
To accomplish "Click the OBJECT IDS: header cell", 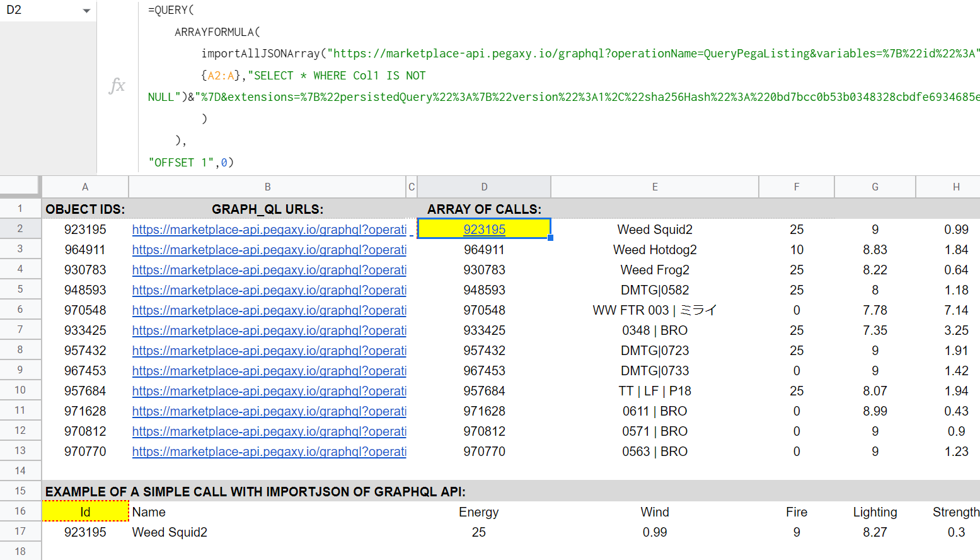I will 85,209.
